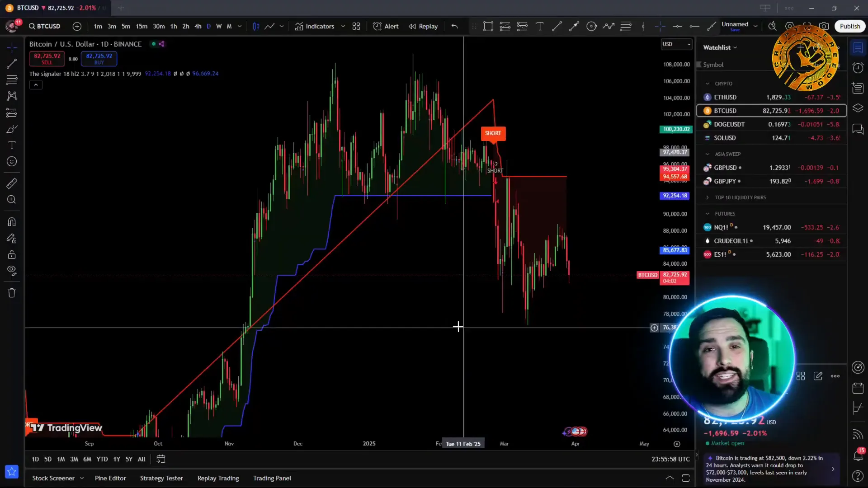This screenshot has width=868, height=488.
Task: Switch to the BTCUSD browser tab
Action: tap(57, 8)
